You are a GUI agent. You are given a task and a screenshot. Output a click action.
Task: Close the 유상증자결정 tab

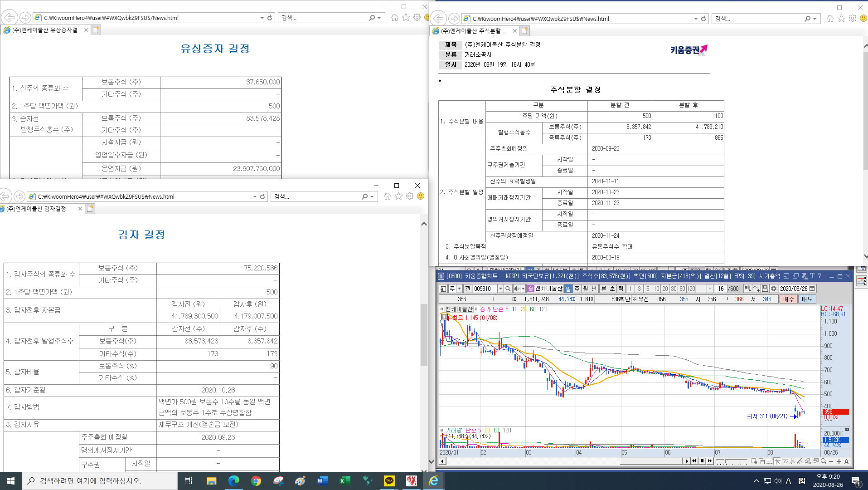86,30
